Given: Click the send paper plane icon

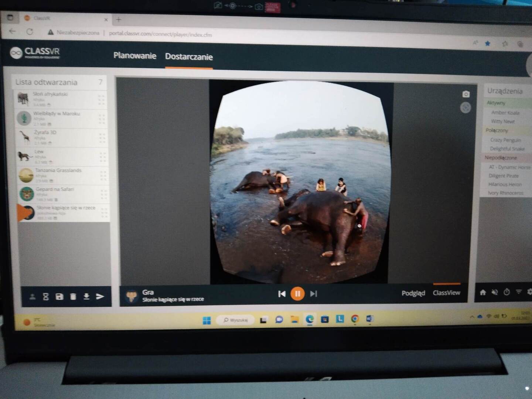Looking at the screenshot, I should 100,296.
